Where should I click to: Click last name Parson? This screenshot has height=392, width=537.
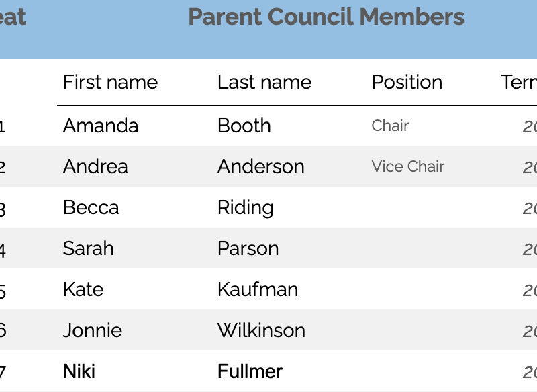coord(248,248)
